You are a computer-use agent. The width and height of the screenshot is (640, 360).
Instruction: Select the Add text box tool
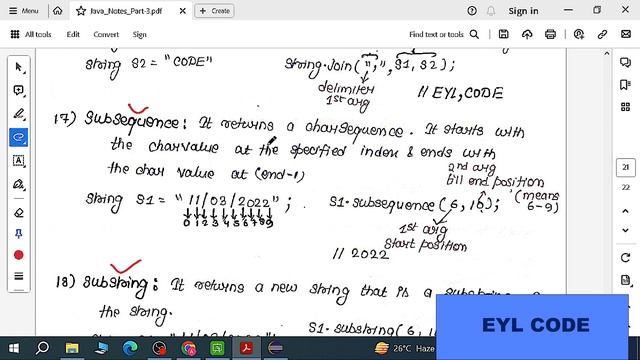[18, 160]
